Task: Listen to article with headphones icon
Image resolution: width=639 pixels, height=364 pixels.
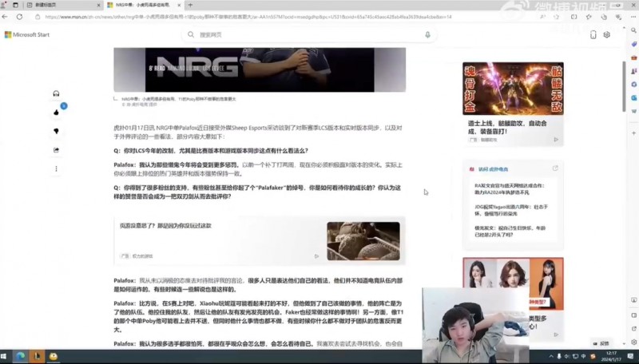Action: [56, 93]
